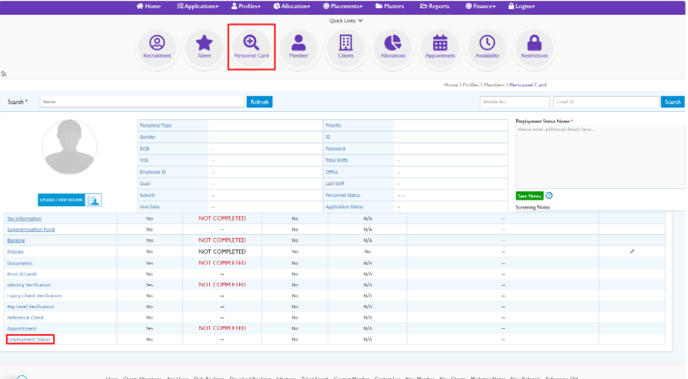Click the blue Search button at right
This screenshot has height=379, width=688.
[x=673, y=102]
